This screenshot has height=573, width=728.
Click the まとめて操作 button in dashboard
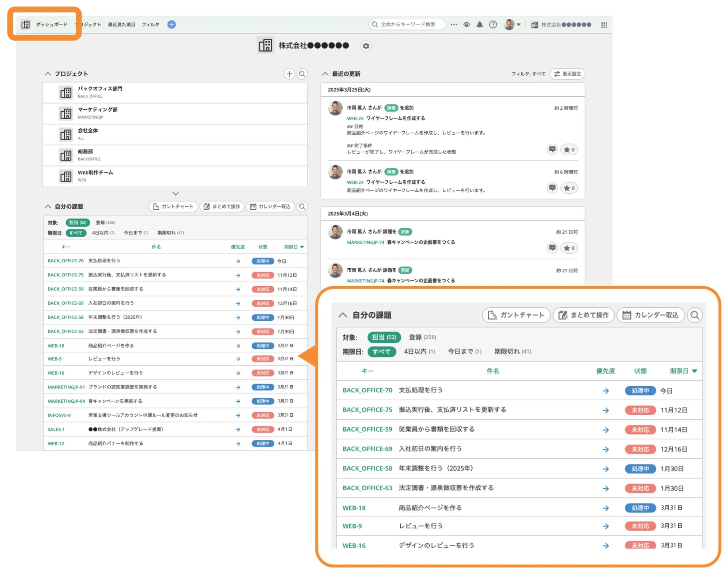tap(222, 206)
